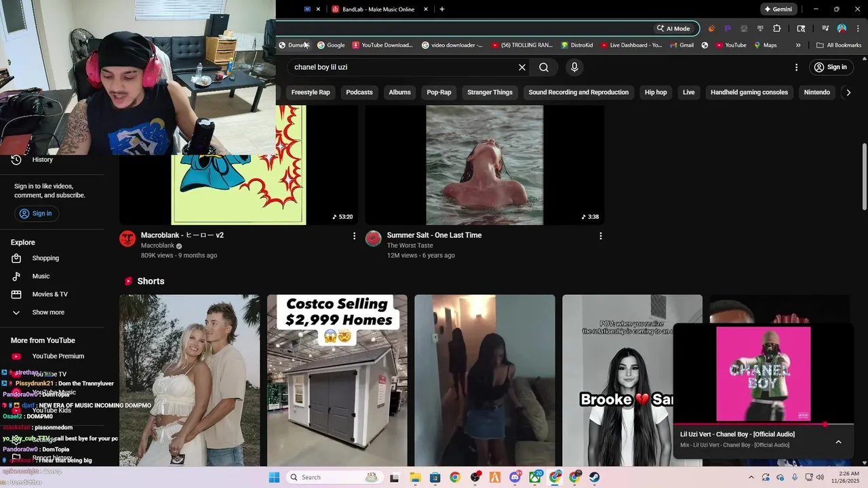Screen dimensions: 868x488
Task: Select the Pop-Rap filter chip
Action: pyautogui.click(x=439, y=92)
